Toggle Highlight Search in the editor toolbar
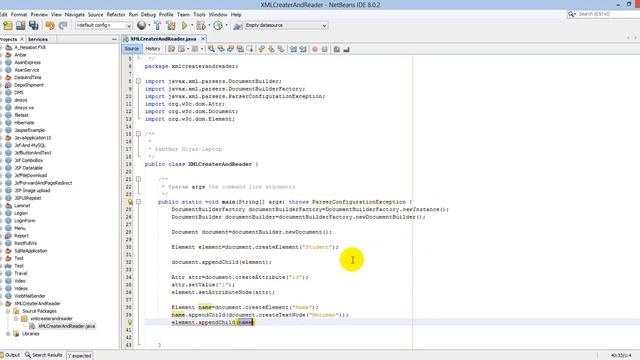Screen dimensions: 640x360 coord(240,49)
